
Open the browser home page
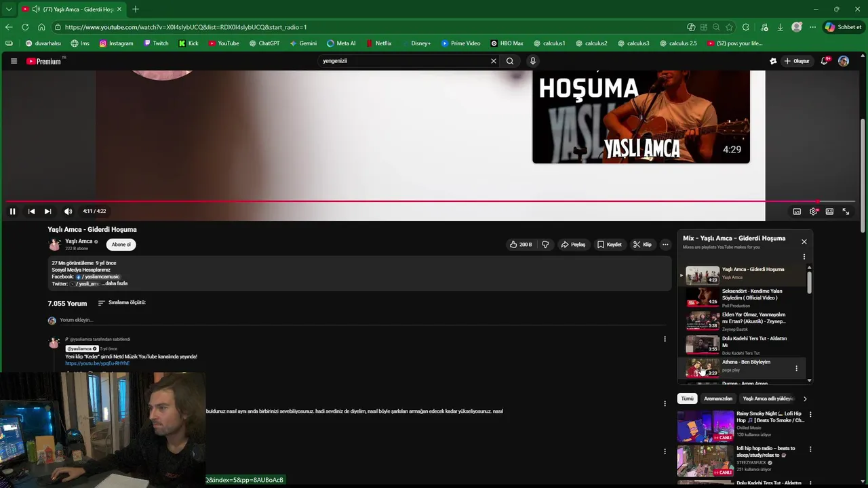pos(41,27)
